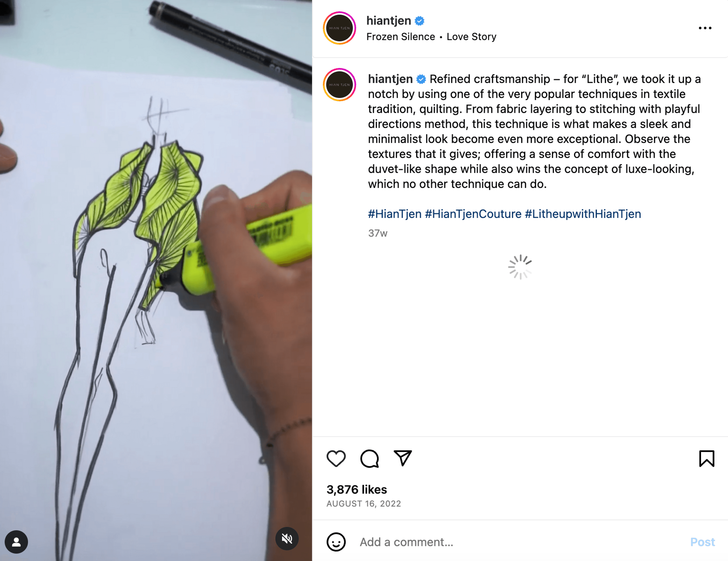The width and height of the screenshot is (728, 561).
Task: Open the #HianTjen hashtag
Action: (x=395, y=214)
